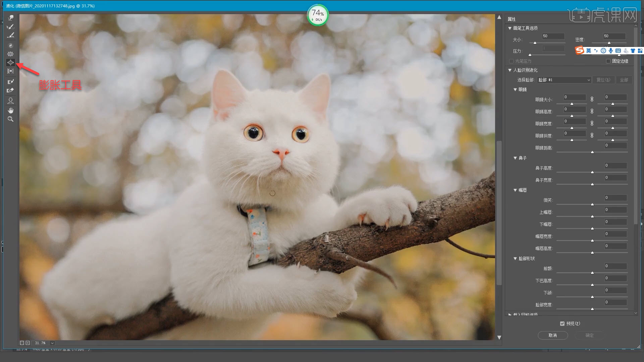Select the Pucker tool
Screen dimensions: 644x362
click(x=11, y=54)
